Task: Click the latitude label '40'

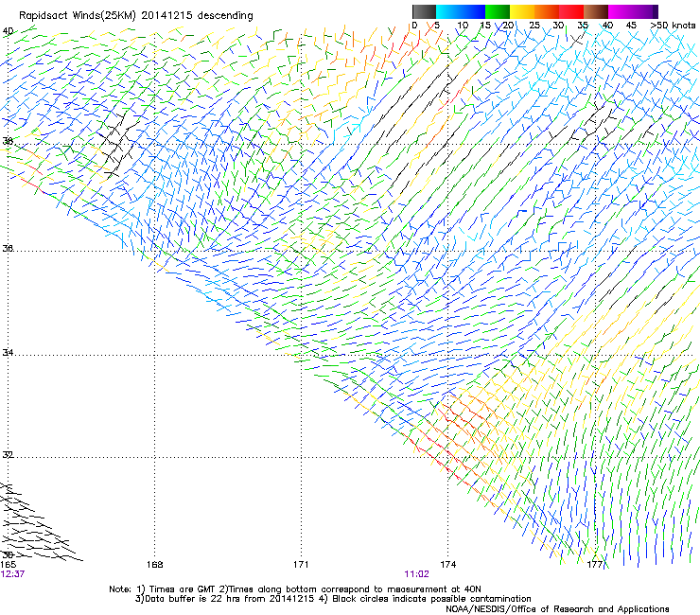Action: 8,31
